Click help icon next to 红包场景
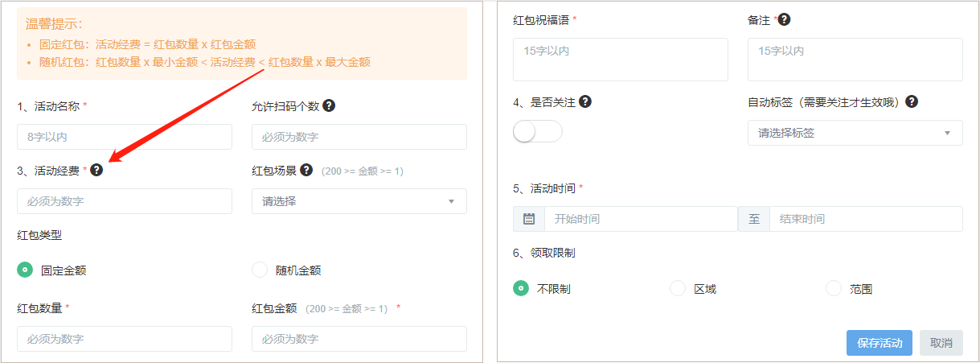Viewport: 980px width, 363px height. pyautogui.click(x=306, y=170)
